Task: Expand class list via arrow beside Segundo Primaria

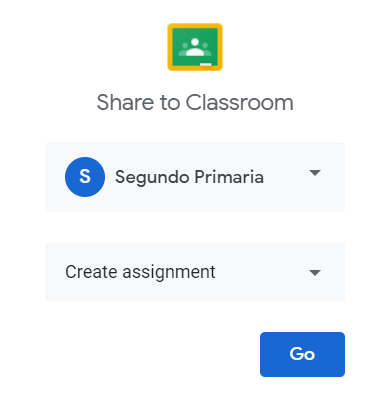Action: [315, 173]
